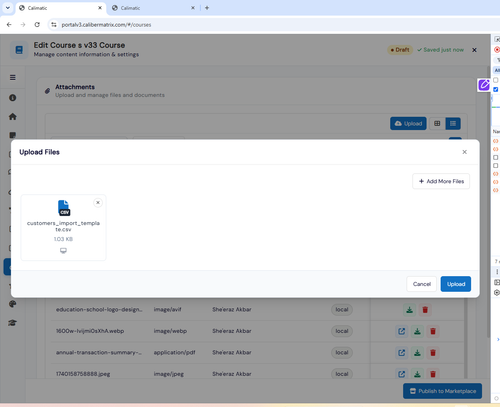Cancel the Upload Files dialog

pyautogui.click(x=421, y=284)
